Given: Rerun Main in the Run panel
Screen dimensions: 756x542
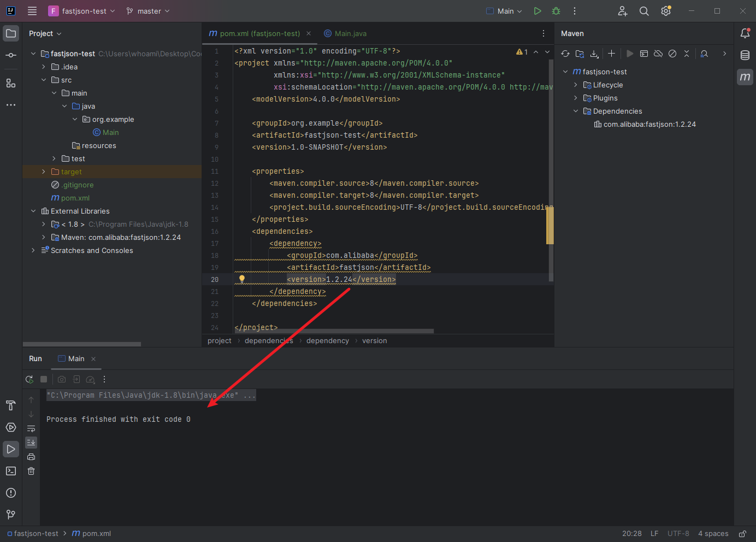Looking at the screenshot, I should 29,379.
